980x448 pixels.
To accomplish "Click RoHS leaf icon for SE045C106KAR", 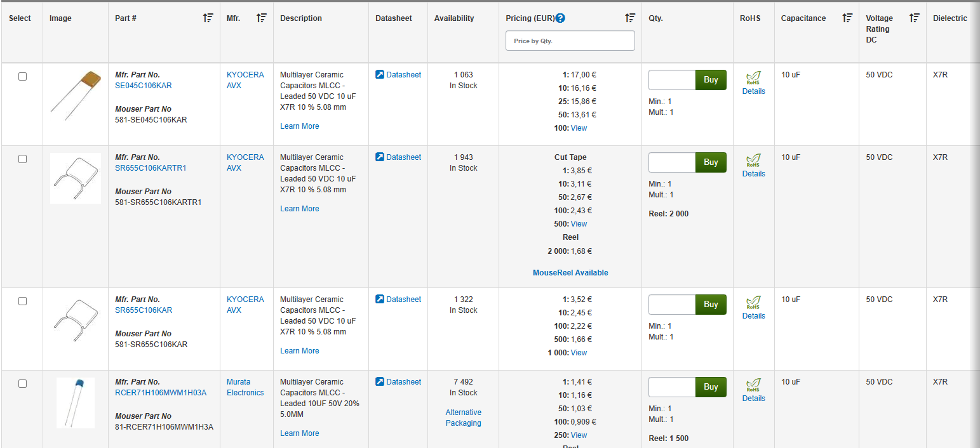I will click(x=753, y=79).
